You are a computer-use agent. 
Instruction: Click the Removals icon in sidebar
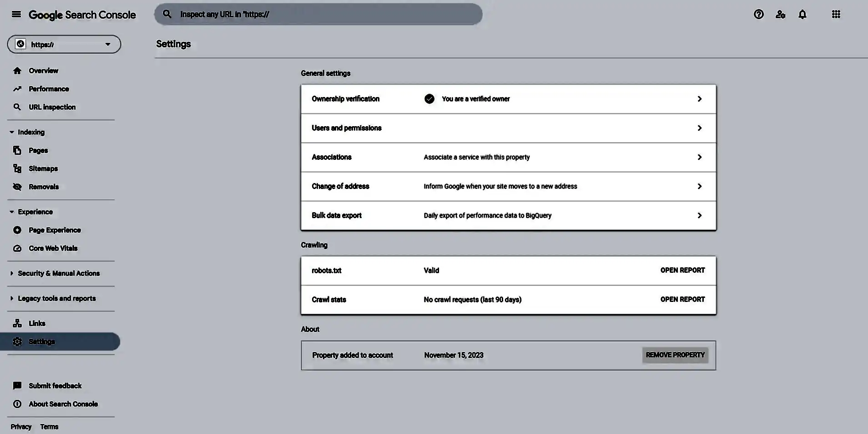(x=17, y=187)
